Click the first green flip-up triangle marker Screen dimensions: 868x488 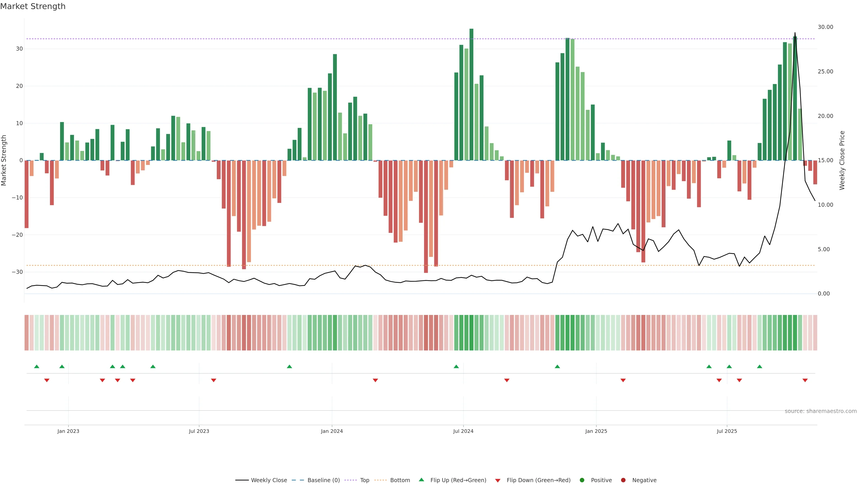coord(37,366)
